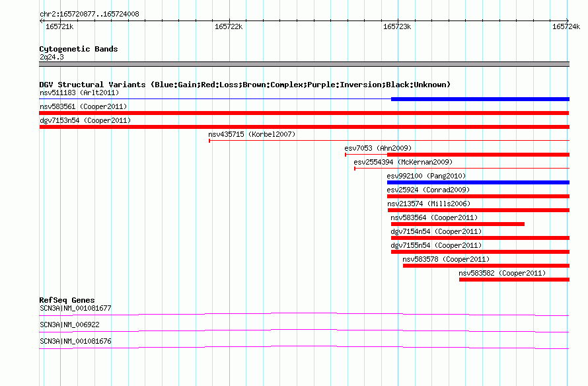Click the red nsv213574 loss bar
This screenshot has width=588, height=386.
tap(478, 210)
